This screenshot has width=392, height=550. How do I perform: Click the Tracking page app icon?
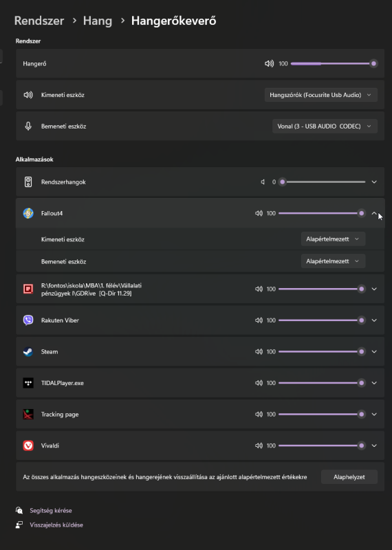coord(28,415)
